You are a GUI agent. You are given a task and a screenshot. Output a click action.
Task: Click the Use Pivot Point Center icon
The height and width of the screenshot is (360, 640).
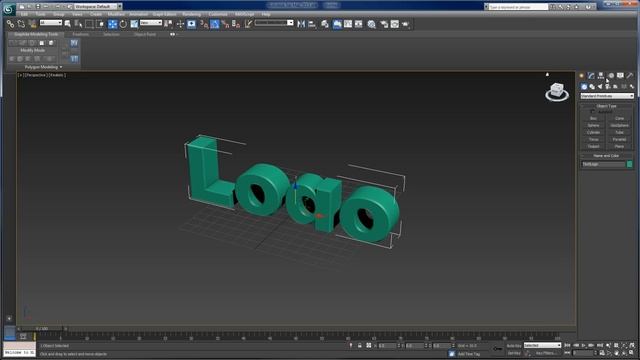168,24
